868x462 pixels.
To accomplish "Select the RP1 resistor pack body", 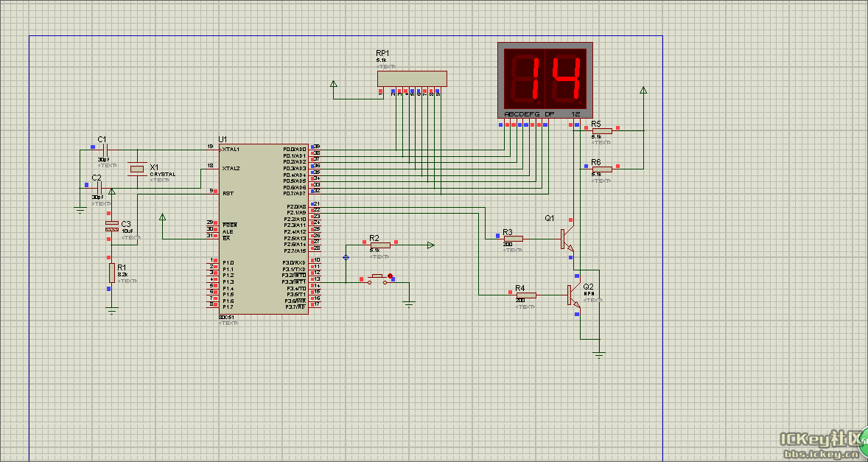I will tap(412, 79).
